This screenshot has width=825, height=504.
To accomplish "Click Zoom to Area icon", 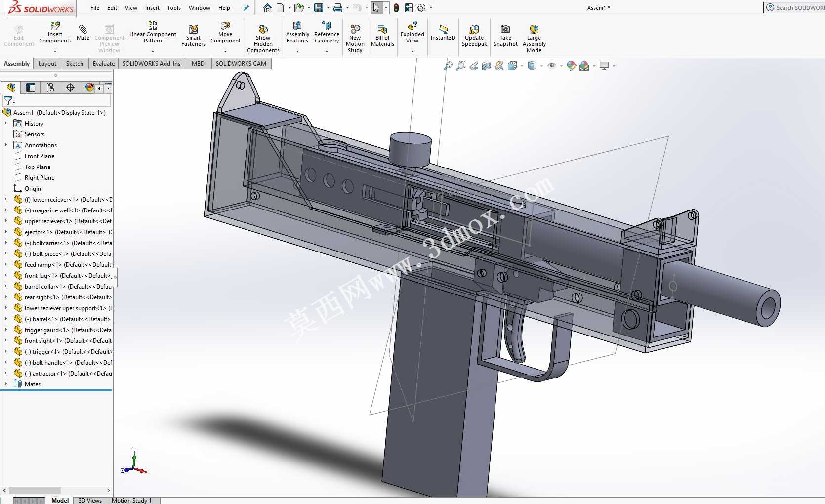I will pos(460,66).
